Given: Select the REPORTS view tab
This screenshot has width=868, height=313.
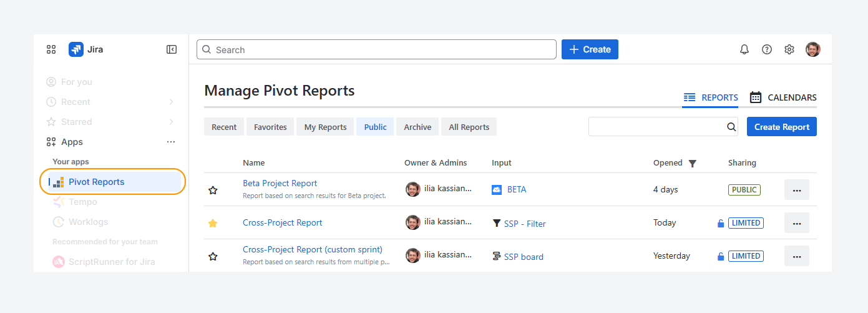Looking at the screenshot, I should click(711, 97).
